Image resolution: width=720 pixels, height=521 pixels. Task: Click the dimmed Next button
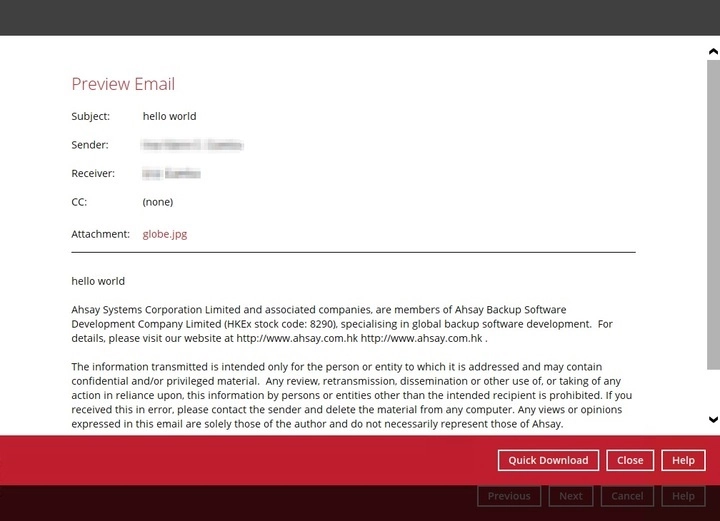pos(571,496)
